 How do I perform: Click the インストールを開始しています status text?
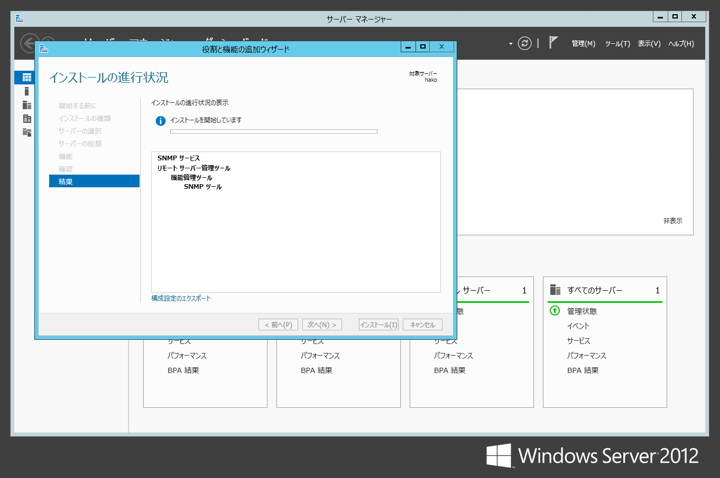(x=206, y=120)
